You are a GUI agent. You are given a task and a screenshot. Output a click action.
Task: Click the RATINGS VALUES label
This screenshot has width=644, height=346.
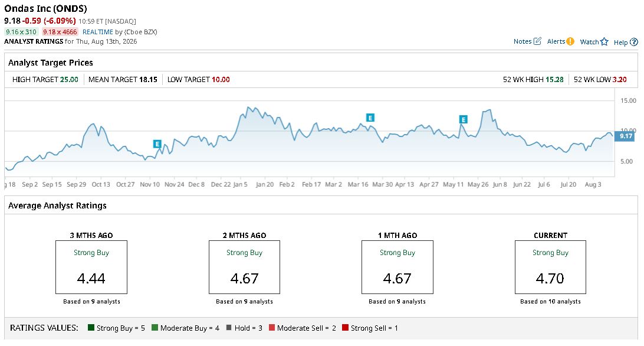click(44, 328)
